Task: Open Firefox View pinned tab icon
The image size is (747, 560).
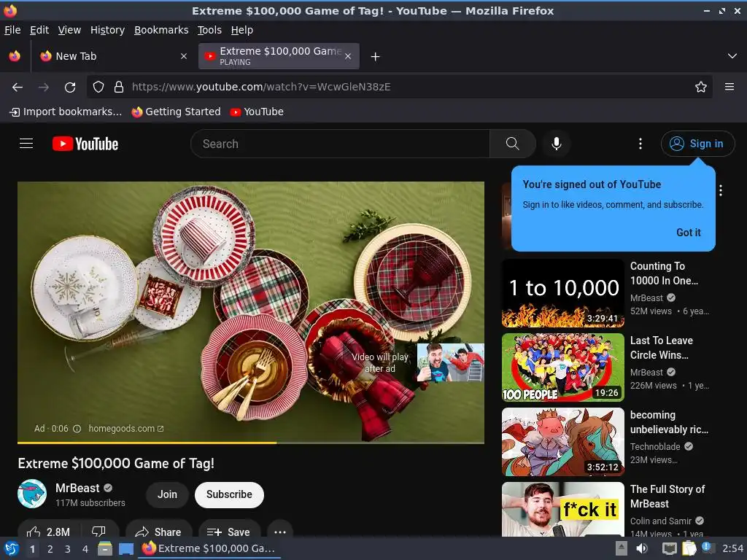Action: click(x=15, y=56)
